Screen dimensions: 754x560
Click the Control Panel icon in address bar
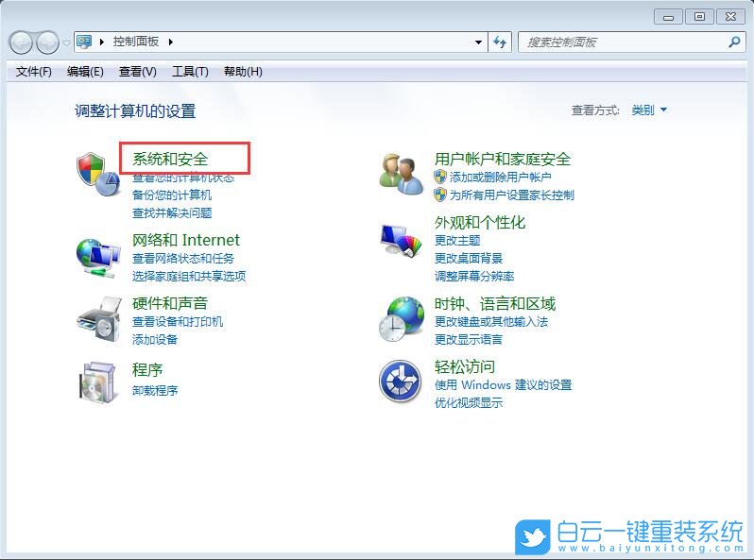point(85,42)
